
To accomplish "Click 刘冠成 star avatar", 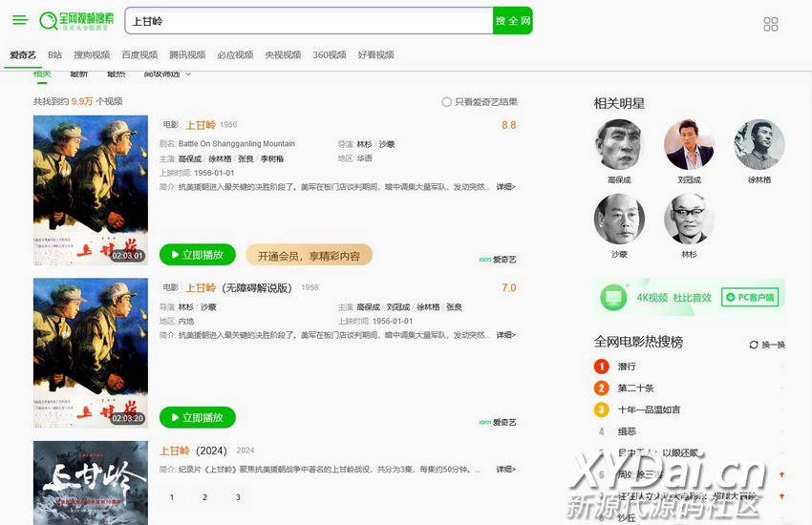I will point(690,145).
